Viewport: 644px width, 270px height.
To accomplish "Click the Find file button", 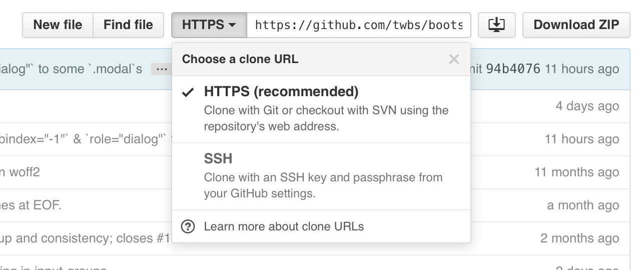I will click(128, 25).
